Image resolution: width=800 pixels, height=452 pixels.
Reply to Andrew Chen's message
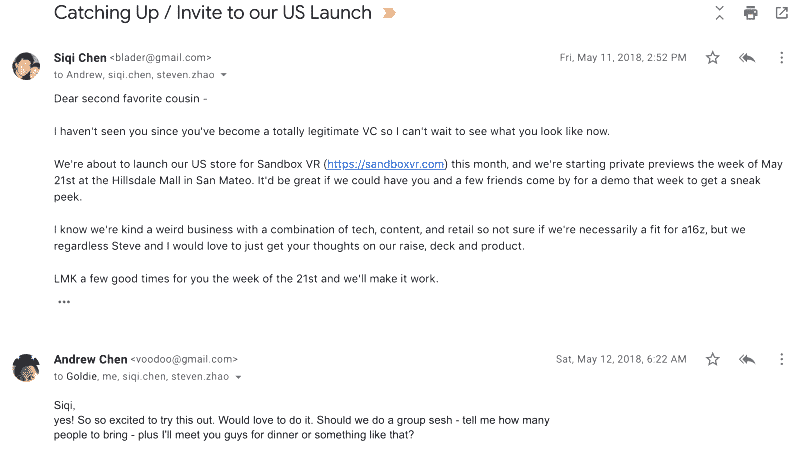click(746, 359)
